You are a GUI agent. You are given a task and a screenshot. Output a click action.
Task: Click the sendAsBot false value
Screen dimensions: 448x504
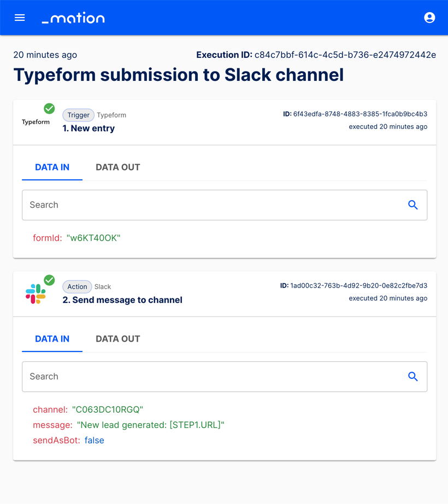click(x=94, y=440)
